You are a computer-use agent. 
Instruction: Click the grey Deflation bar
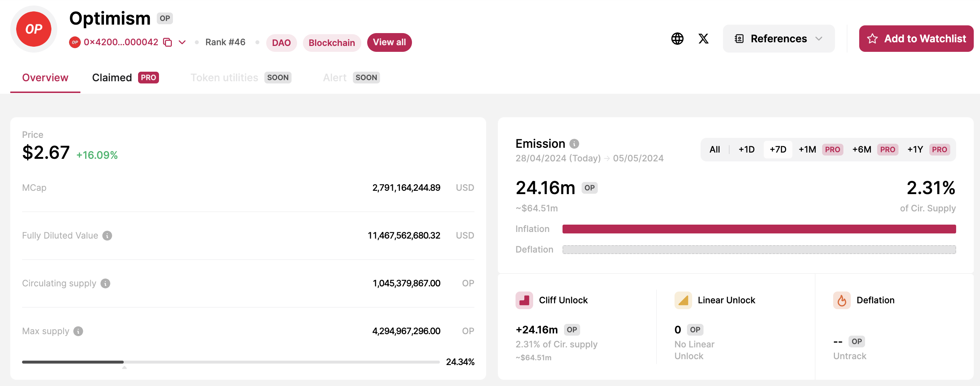pyautogui.click(x=759, y=250)
